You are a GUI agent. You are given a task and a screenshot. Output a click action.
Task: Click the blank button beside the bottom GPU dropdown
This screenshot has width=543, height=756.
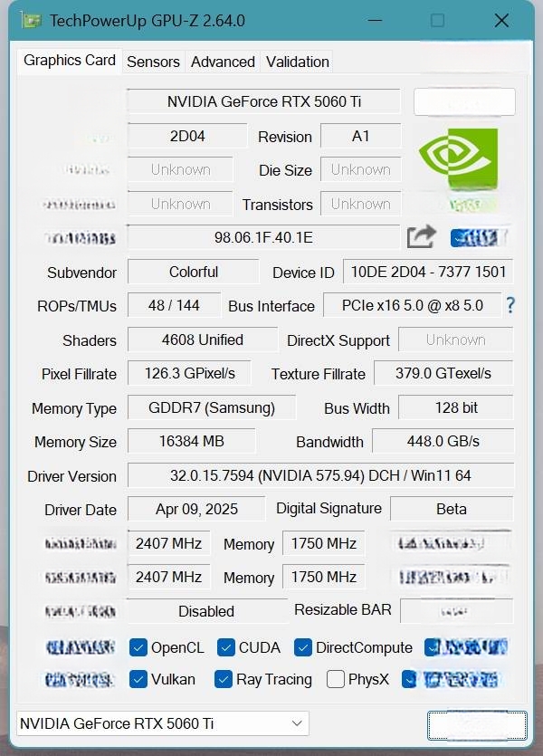[477, 724]
